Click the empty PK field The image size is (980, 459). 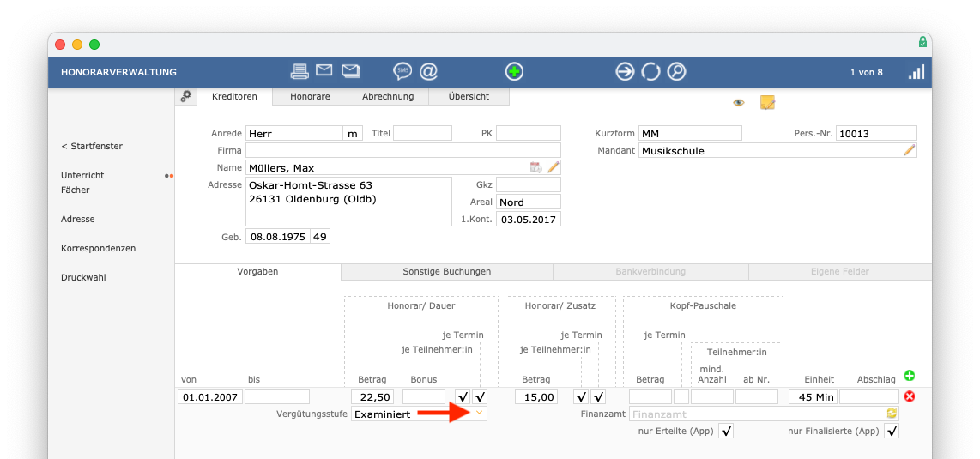529,133
